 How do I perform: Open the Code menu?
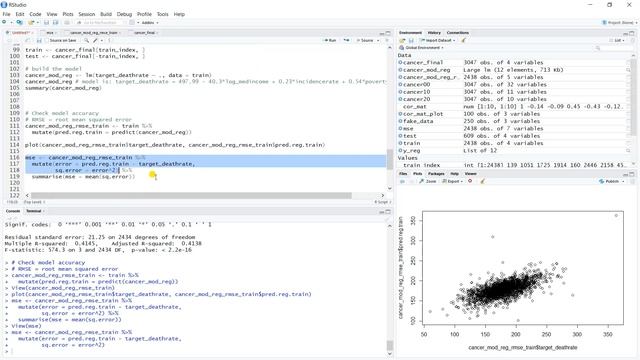click(x=35, y=14)
